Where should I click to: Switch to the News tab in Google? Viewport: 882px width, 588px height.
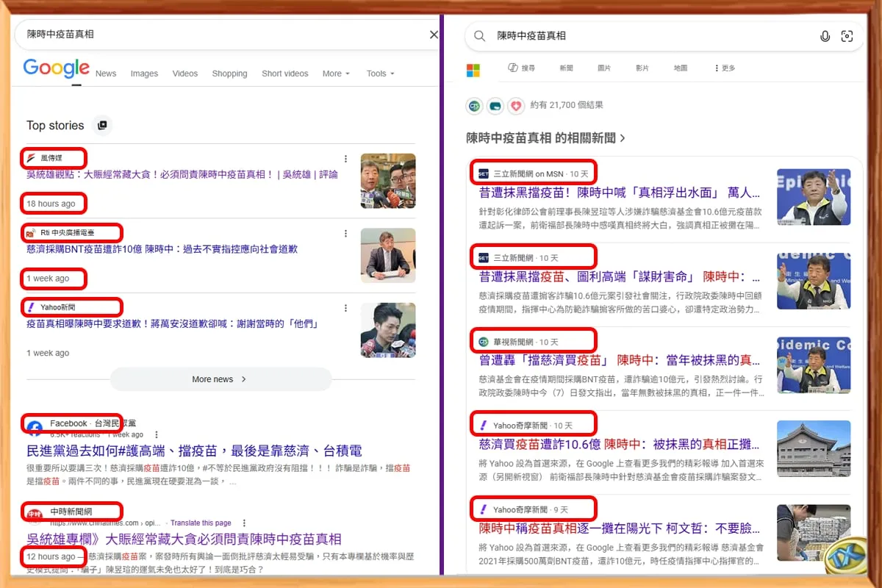click(106, 73)
